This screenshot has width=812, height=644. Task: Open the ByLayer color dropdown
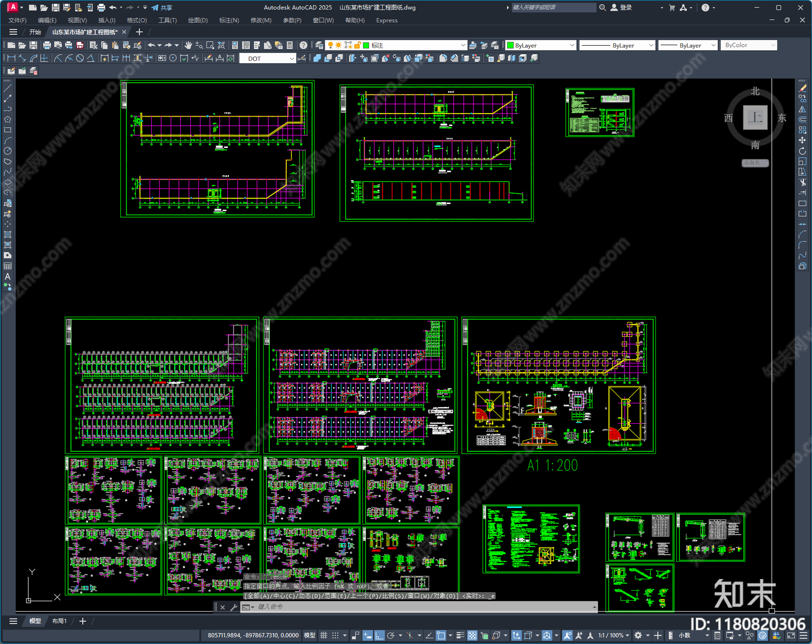point(541,45)
